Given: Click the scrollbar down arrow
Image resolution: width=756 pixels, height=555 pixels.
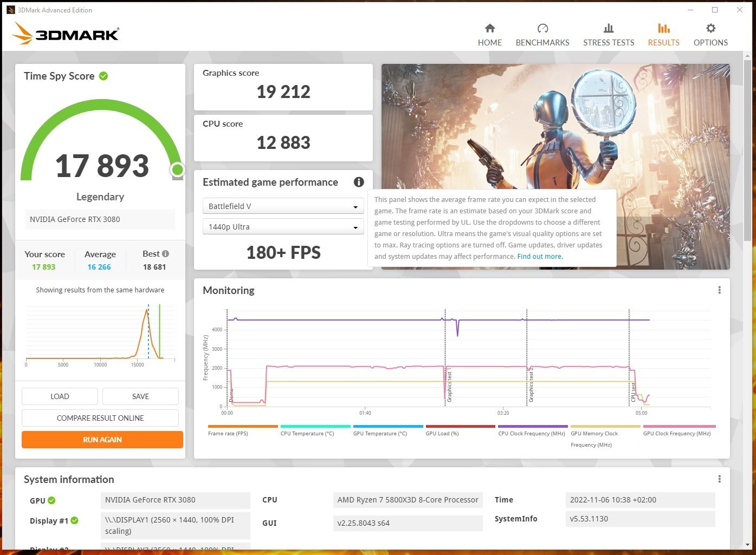Looking at the screenshot, I should tap(748, 545).
